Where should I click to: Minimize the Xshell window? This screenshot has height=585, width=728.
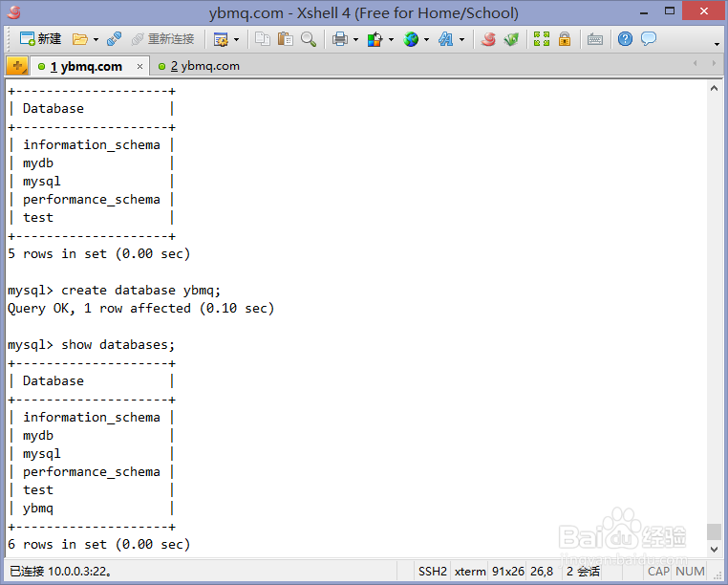[644, 13]
